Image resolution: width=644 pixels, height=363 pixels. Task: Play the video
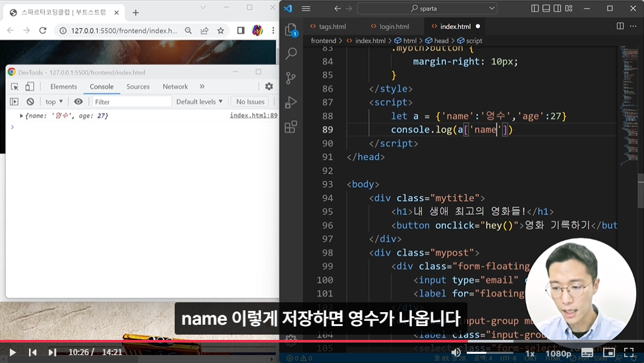[13, 352]
